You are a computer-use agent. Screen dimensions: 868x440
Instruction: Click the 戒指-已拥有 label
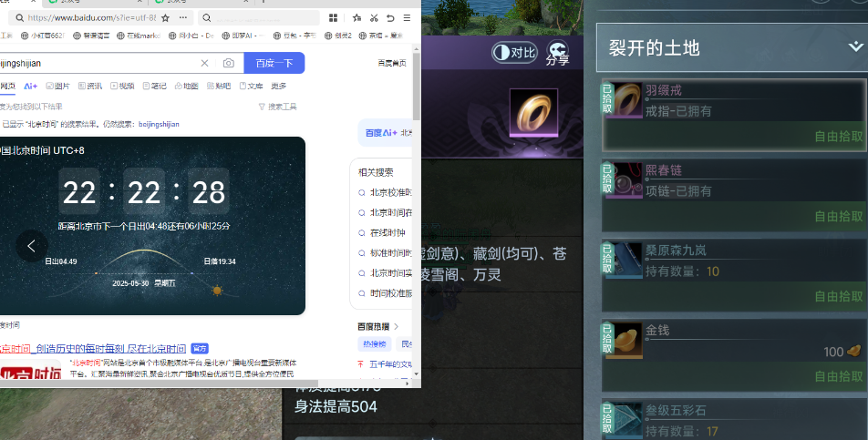coord(678,111)
